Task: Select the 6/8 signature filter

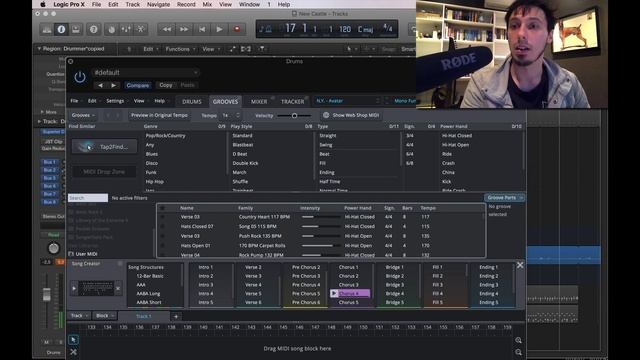Action: pos(409,163)
